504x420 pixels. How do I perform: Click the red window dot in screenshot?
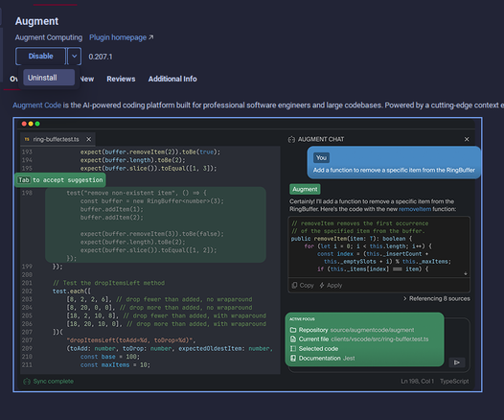coord(24,124)
